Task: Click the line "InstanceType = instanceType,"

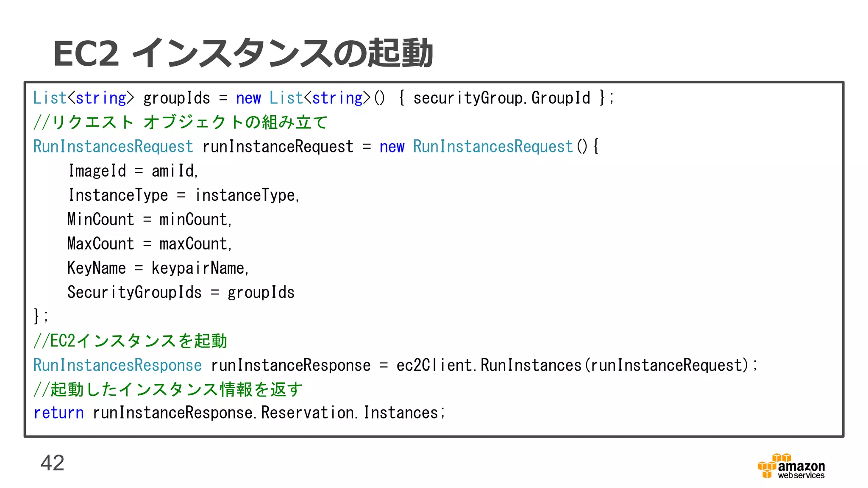Action: click(184, 195)
